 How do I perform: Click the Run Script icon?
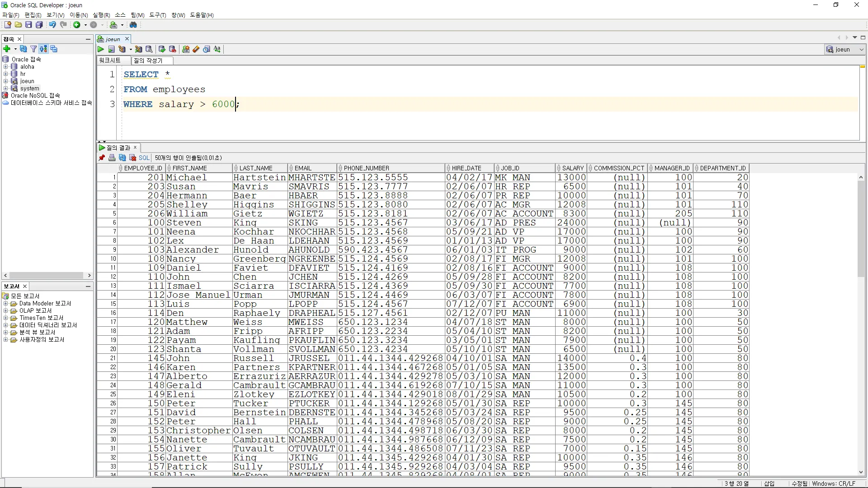[111, 49]
